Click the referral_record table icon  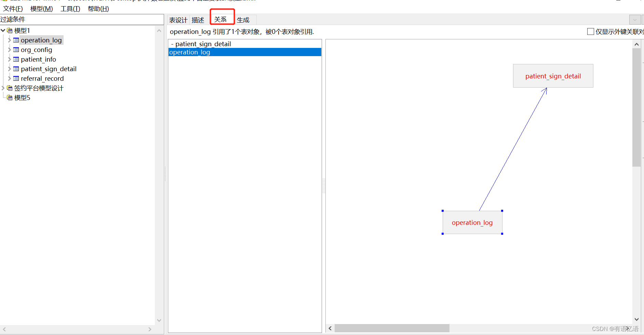pyautogui.click(x=16, y=78)
